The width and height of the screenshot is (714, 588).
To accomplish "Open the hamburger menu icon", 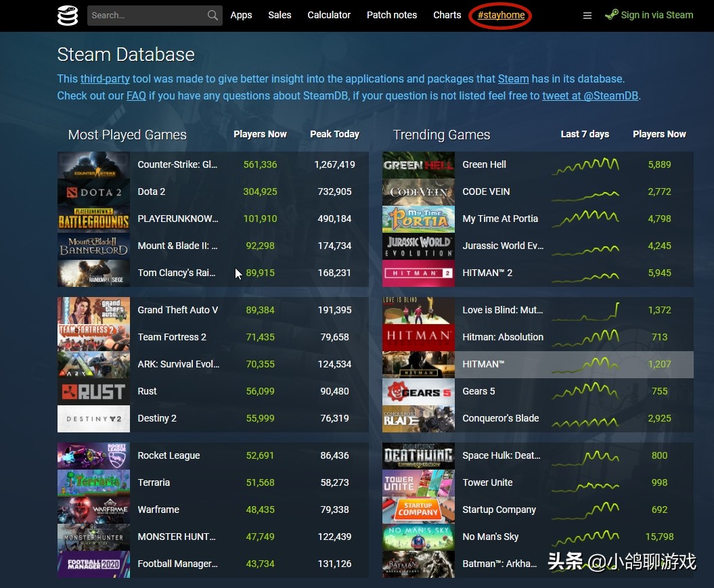I will pos(587,15).
